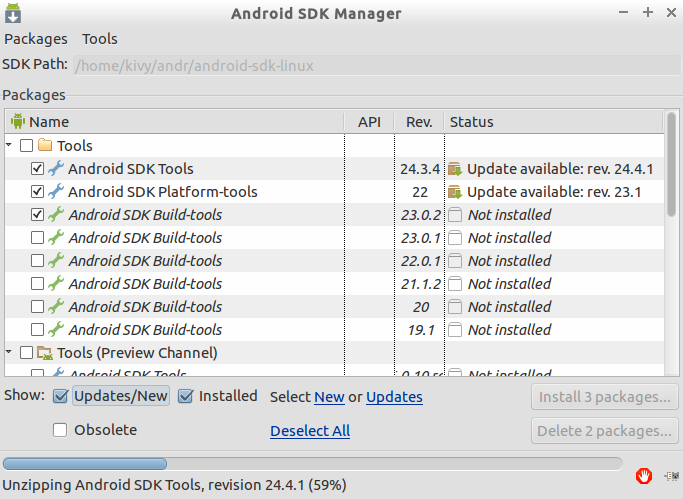Click the green wrench icon of Build-tools rev. 20

56,307
